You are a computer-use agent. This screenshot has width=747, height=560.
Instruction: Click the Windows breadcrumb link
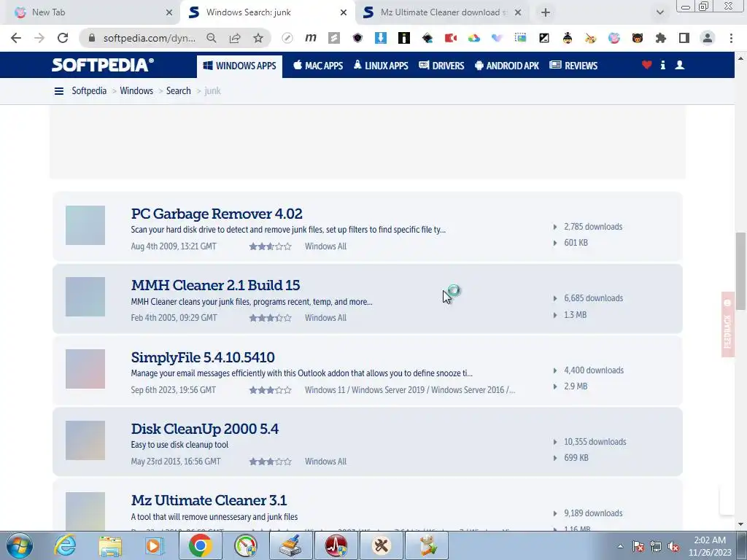(136, 91)
